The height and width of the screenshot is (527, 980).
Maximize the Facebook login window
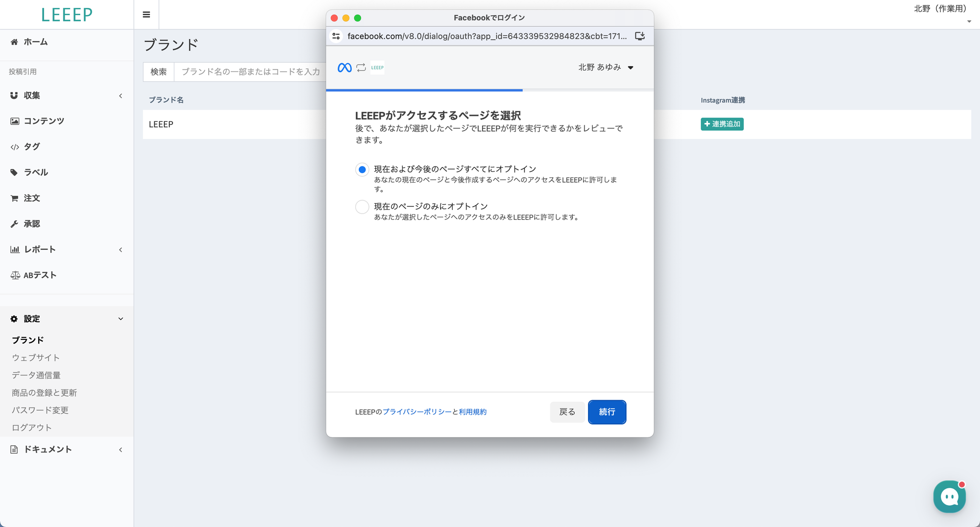[x=358, y=18]
